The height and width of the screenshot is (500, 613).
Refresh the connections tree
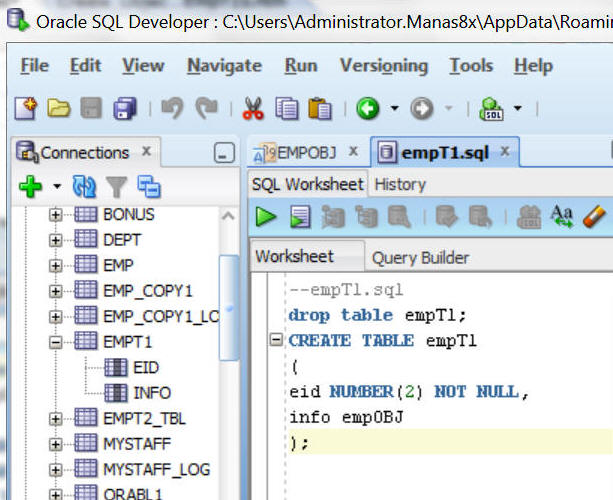click(84, 186)
